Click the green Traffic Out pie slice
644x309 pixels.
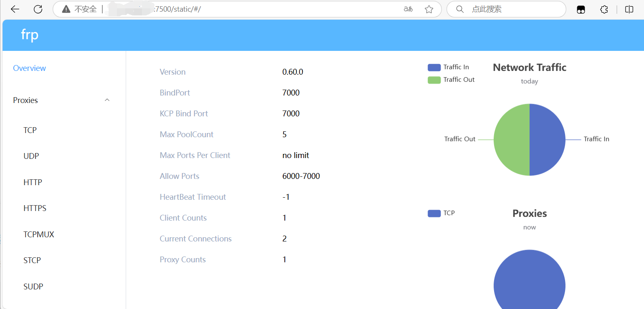tap(512, 140)
